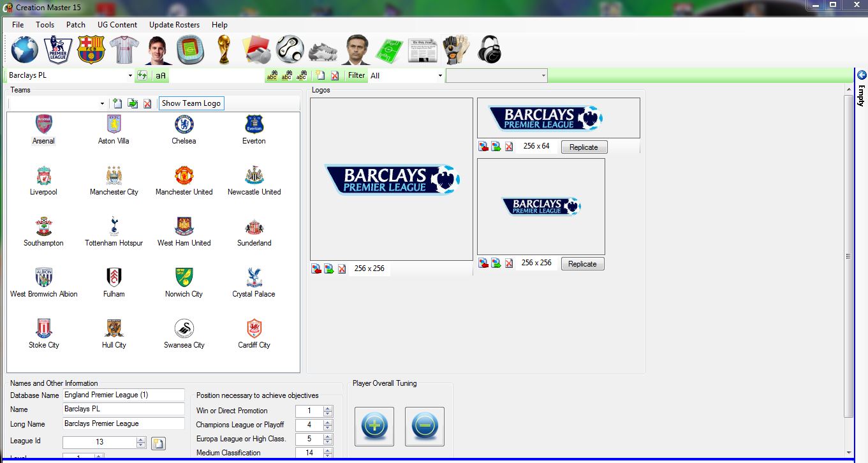Open the Player editor face icon

(157, 50)
